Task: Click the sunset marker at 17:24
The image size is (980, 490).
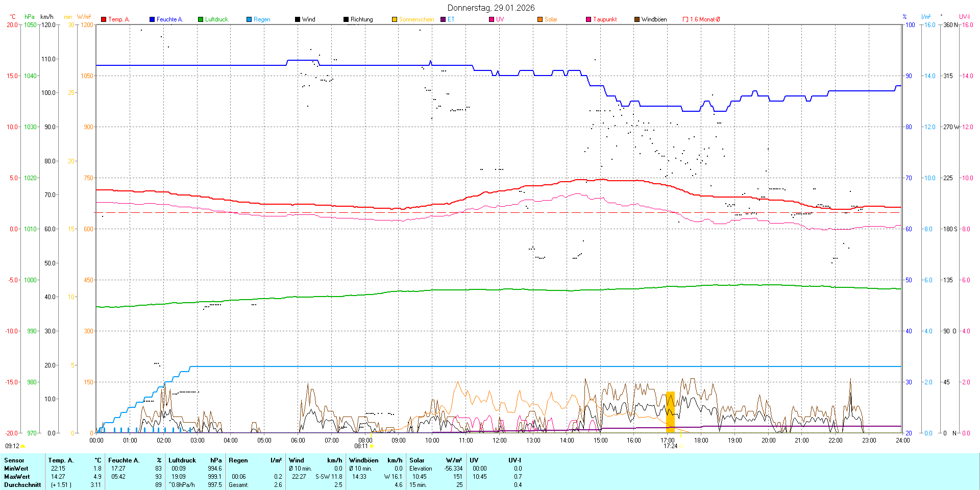Action: (x=681, y=446)
